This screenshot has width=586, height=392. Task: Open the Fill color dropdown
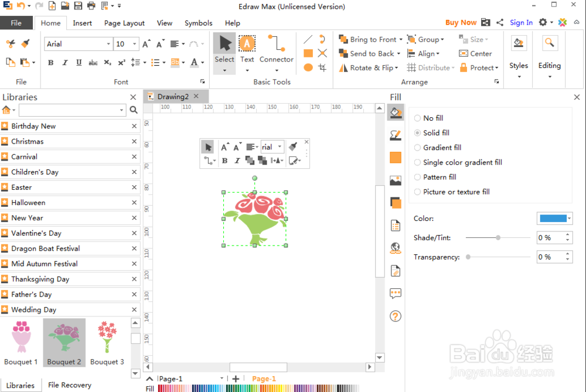coord(570,219)
